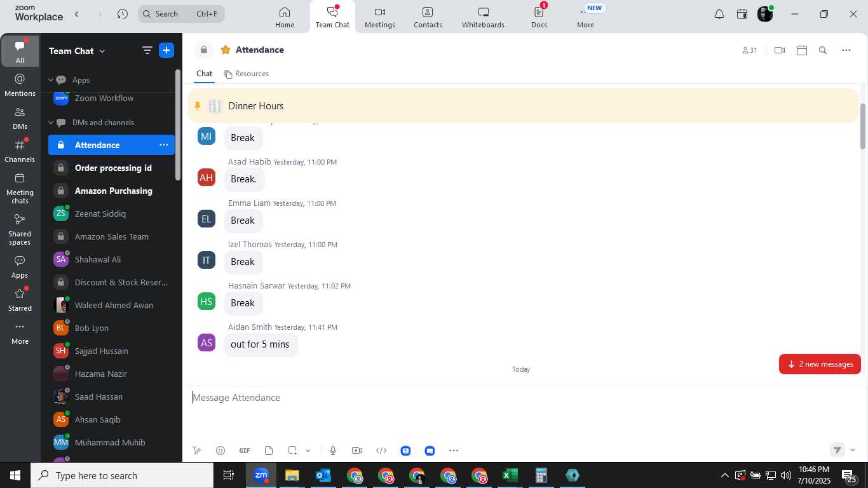Toggle star on Attendance channel
Viewport: 868px width, 488px height.
coord(225,50)
